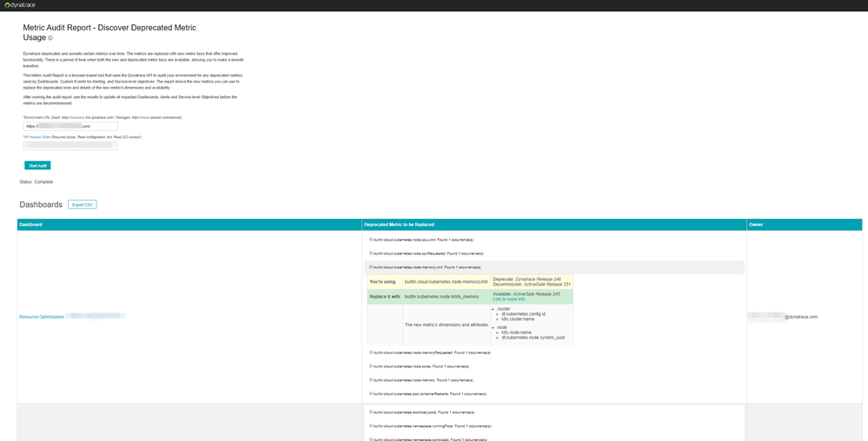Image resolution: width=868 pixels, height=441 pixels.
Task: Click the Dynatrace logo in header
Action: (x=21, y=5)
